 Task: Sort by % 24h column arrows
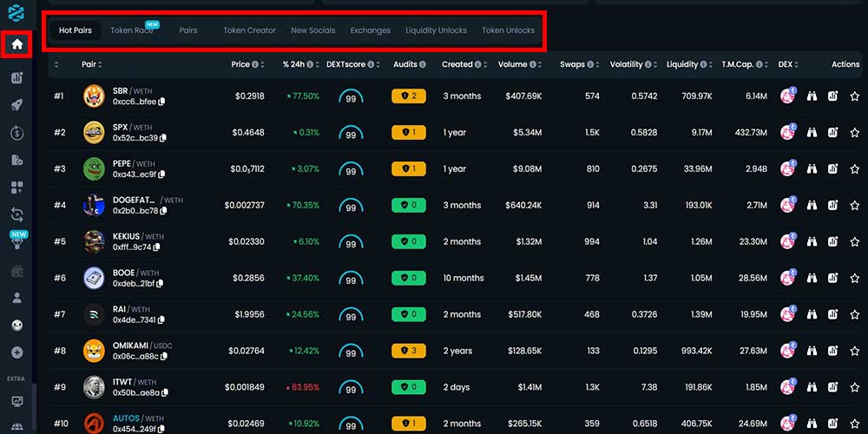[317, 65]
